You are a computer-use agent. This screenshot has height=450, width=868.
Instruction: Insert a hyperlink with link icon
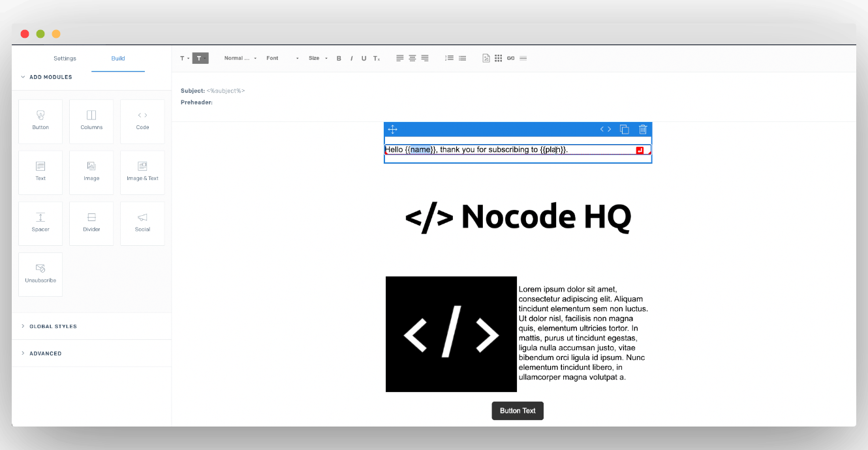(510, 58)
